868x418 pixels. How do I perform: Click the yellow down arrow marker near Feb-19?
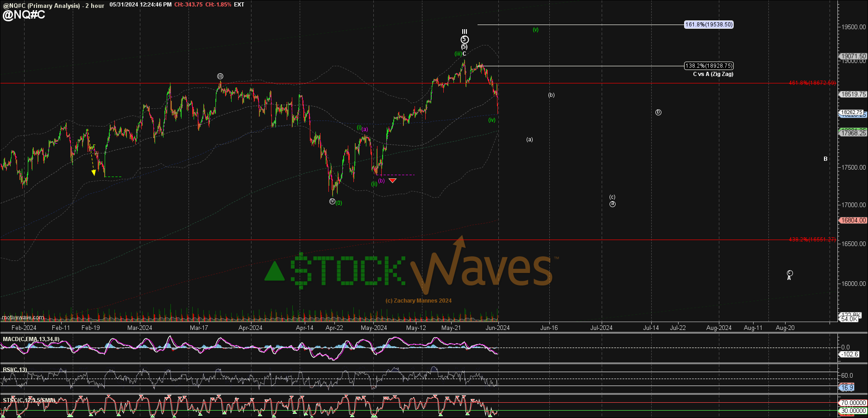[94, 172]
